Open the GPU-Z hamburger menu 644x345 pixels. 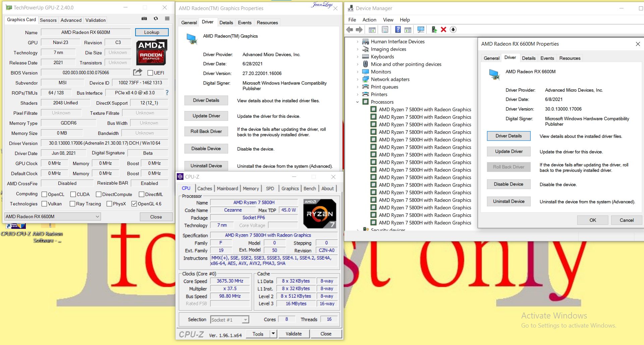(x=167, y=19)
